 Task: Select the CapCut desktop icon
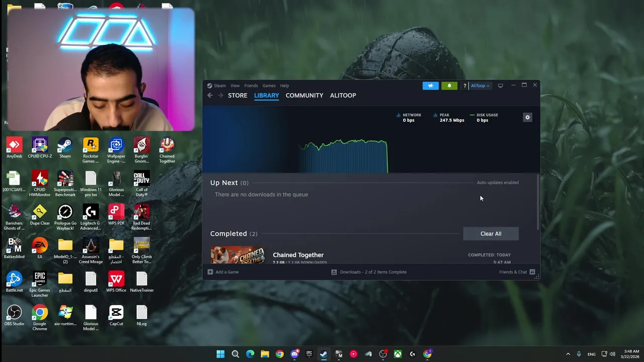[x=116, y=316]
